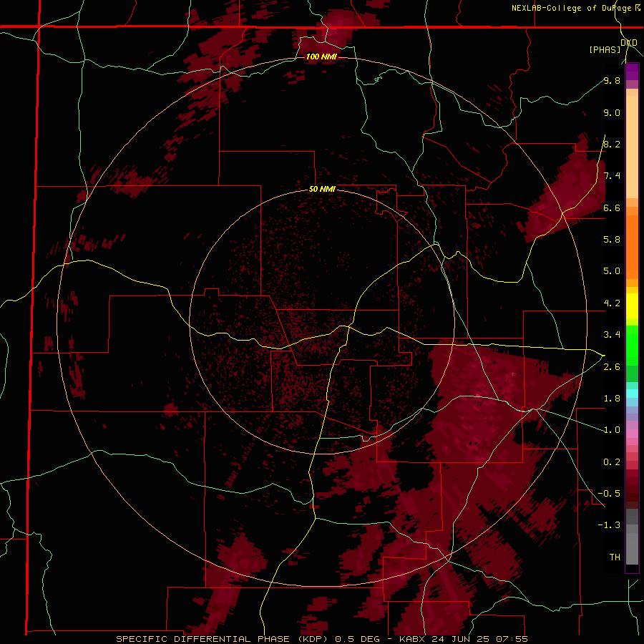Click the -0.5 legend value
644x644 pixels.
pos(609,494)
